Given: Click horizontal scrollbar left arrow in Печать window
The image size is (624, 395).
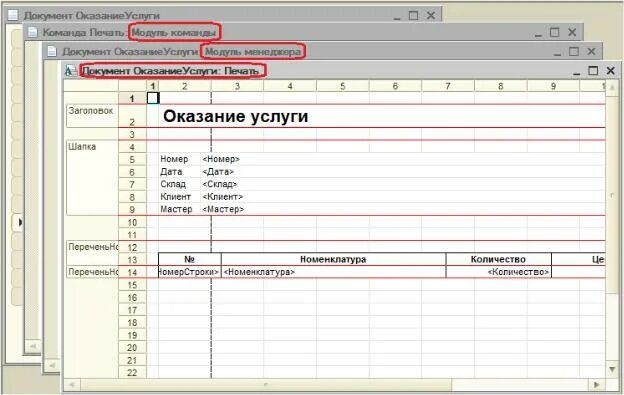Looking at the screenshot, I should [72, 385].
